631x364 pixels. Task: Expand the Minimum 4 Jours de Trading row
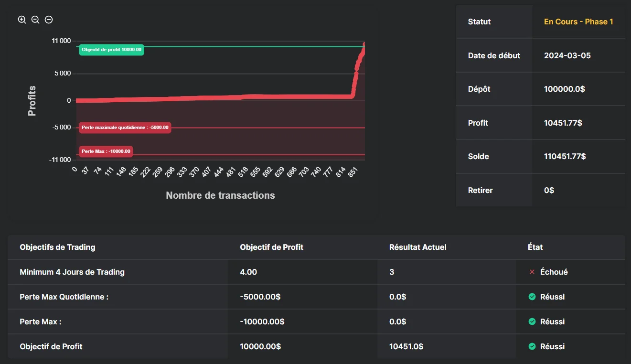[x=72, y=272]
